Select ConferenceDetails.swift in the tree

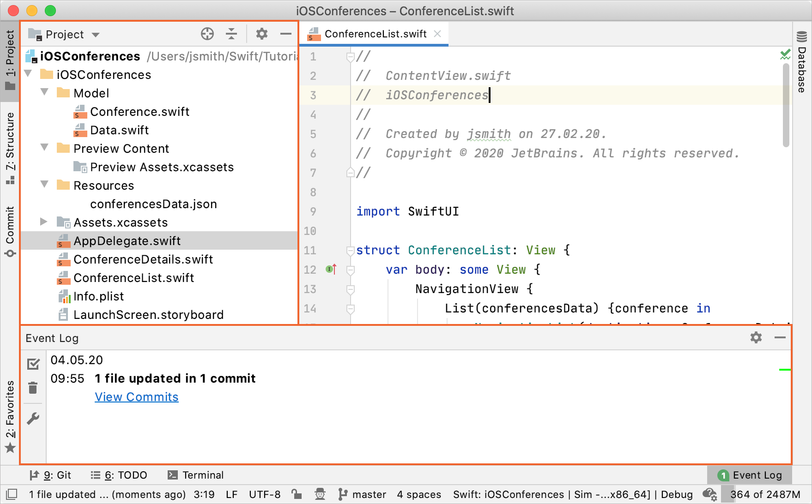point(143,259)
